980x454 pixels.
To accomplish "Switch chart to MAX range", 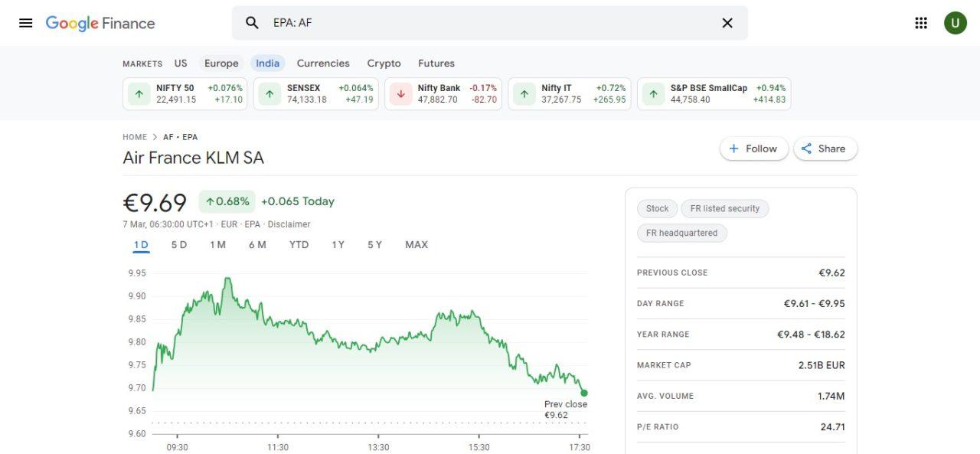I will pyautogui.click(x=416, y=245).
